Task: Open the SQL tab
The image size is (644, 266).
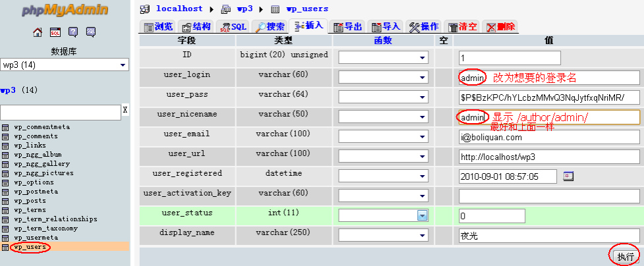Action: 233,27
